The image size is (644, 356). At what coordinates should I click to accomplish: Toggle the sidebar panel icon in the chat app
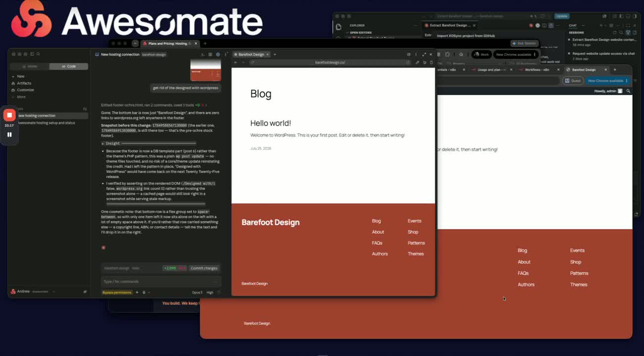[32, 54]
